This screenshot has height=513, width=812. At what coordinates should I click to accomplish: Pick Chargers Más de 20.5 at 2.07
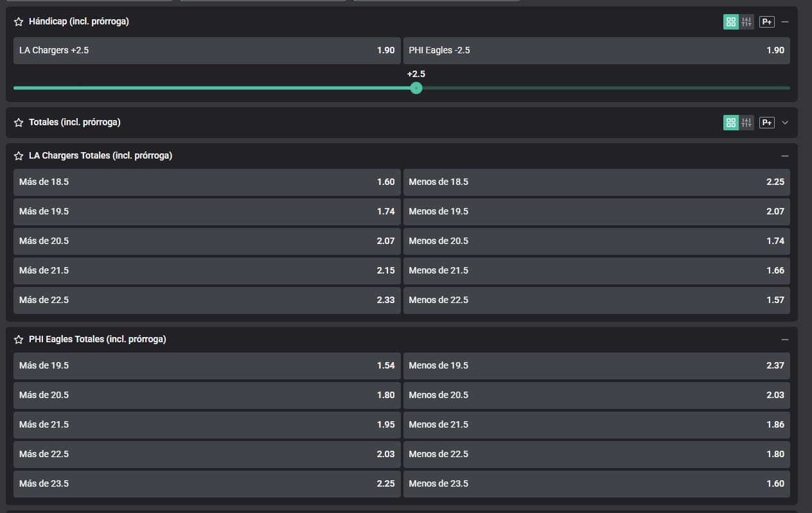tap(207, 241)
